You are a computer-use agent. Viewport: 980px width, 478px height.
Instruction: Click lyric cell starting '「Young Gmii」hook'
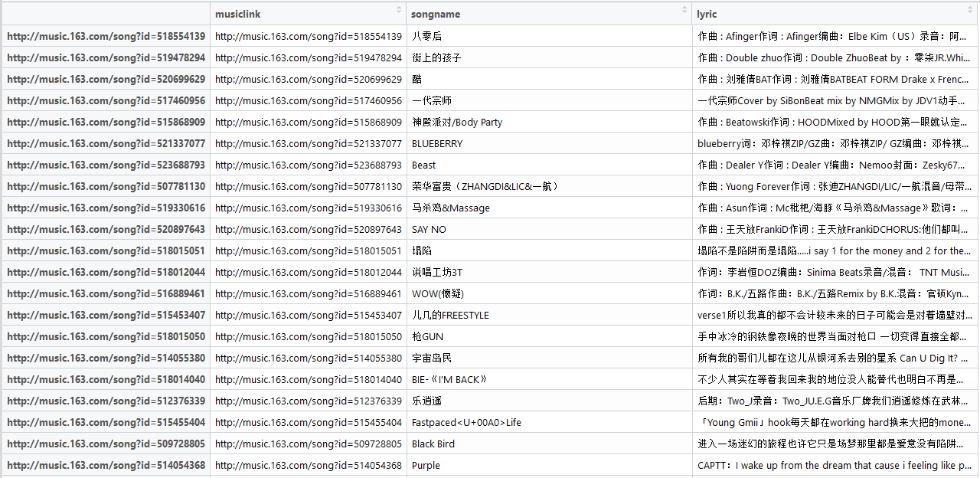tap(835, 422)
